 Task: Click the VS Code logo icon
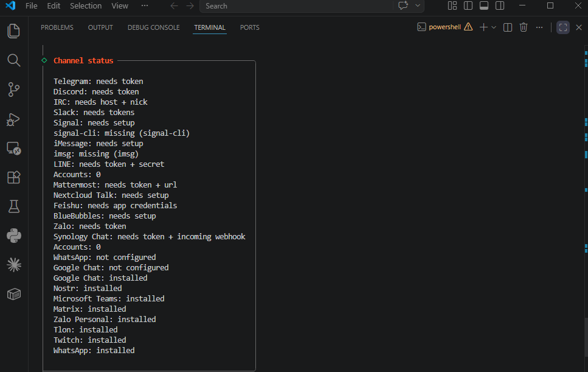pos(10,5)
